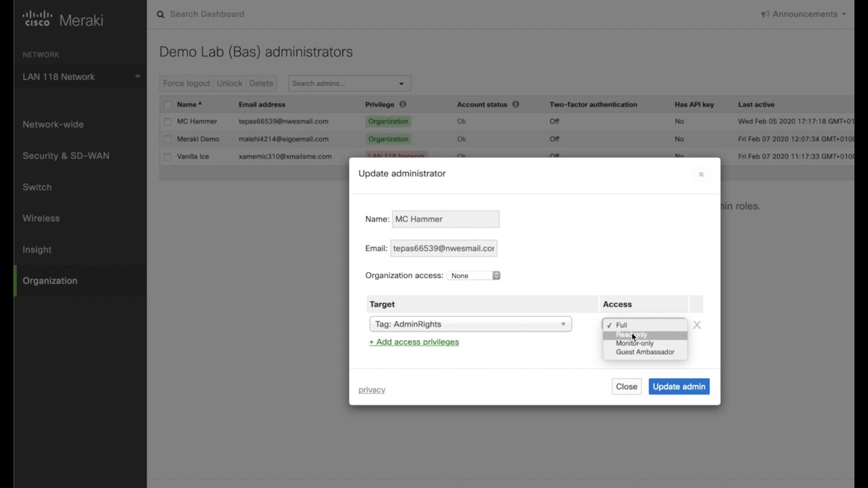Open the privacy link

(372, 390)
